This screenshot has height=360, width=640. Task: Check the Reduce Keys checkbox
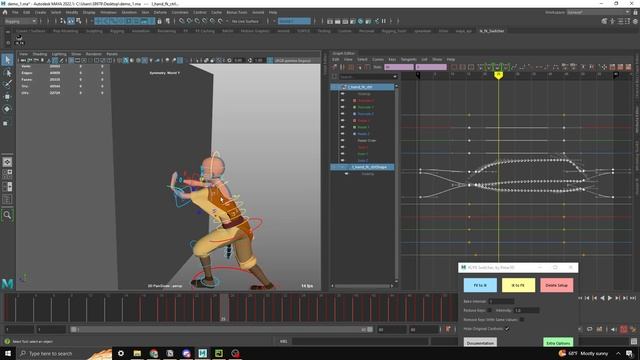(x=489, y=311)
